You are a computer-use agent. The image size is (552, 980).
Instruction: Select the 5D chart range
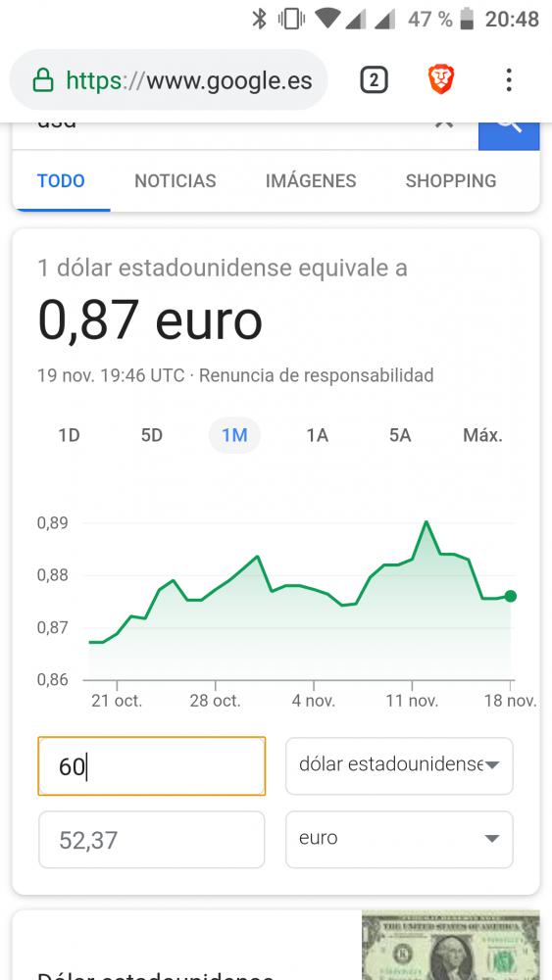[x=152, y=435]
